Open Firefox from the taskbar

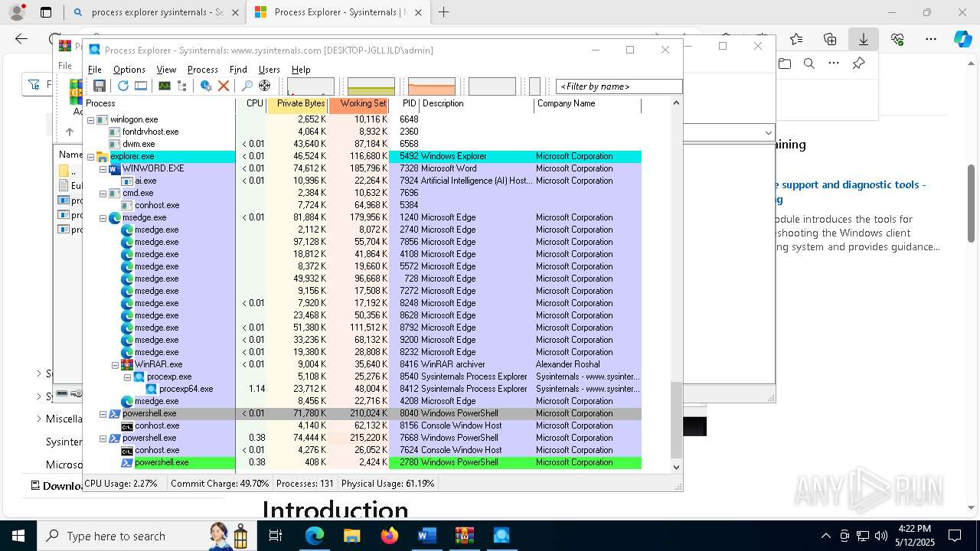point(389,536)
